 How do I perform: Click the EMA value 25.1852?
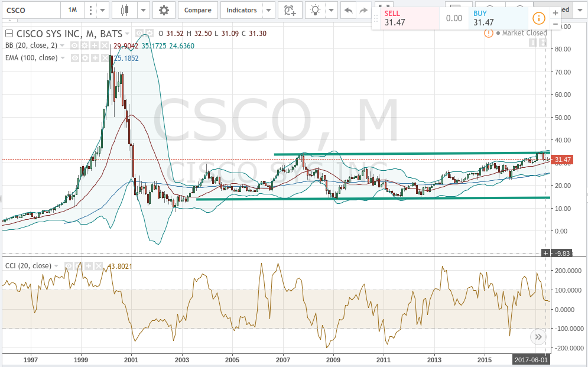126,58
